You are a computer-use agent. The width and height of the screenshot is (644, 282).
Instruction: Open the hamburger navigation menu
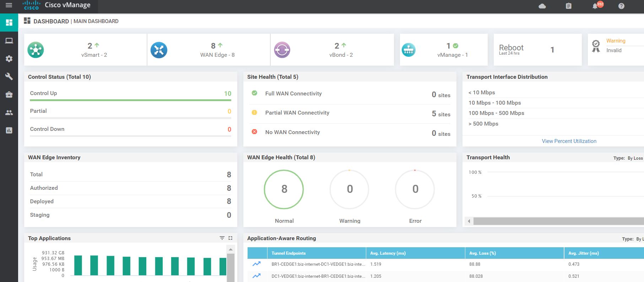9,5
